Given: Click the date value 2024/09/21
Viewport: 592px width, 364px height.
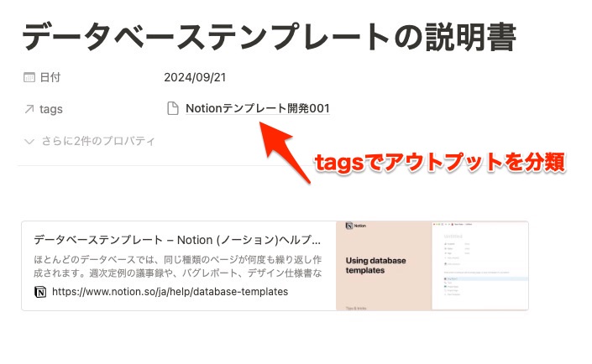Looking at the screenshot, I should pos(195,77).
